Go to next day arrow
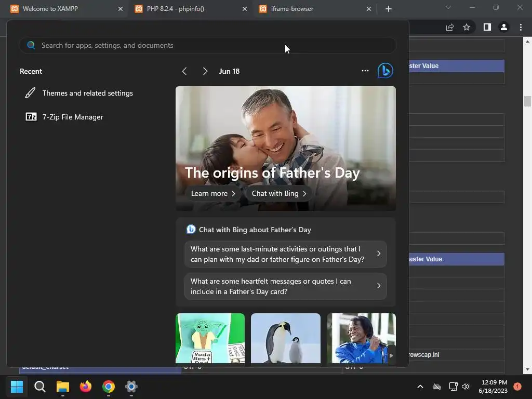The width and height of the screenshot is (532, 399). 205,71
